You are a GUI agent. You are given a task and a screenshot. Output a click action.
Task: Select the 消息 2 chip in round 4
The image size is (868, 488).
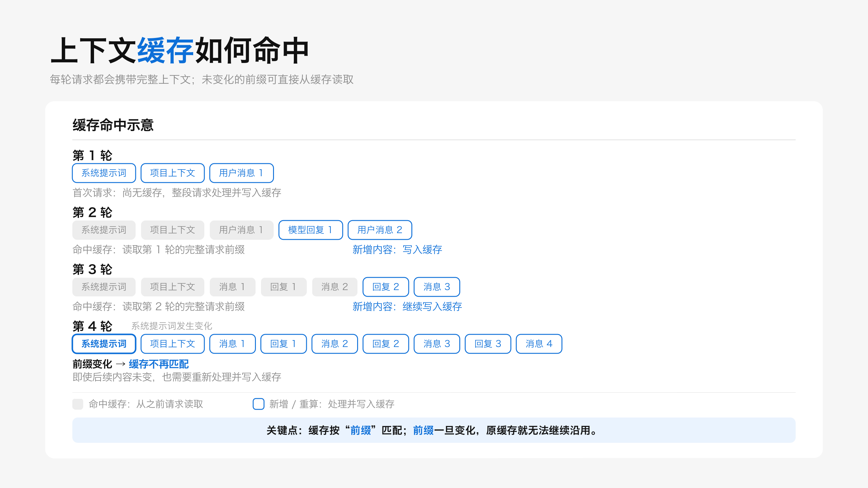click(x=335, y=344)
